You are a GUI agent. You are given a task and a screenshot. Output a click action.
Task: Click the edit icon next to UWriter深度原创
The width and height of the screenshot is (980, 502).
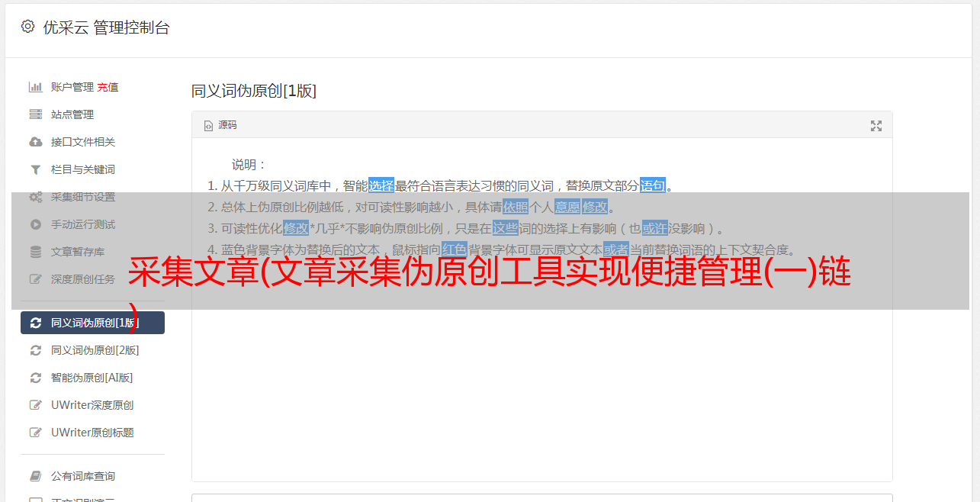(x=35, y=405)
